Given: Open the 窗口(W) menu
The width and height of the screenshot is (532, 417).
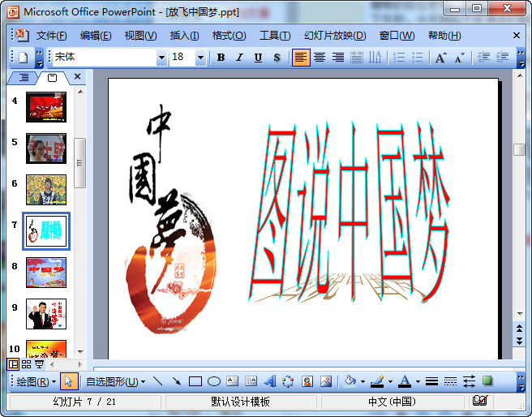Looking at the screenshot, I should click(x=397, y=35).
